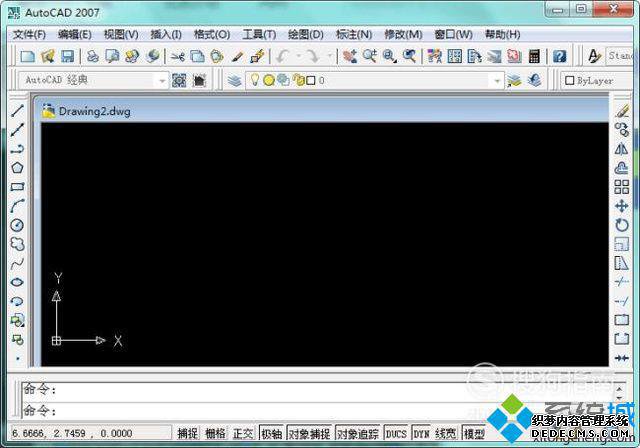The width and height of the screenshot is (640, 448).
Task: Click the Redo arrow
Action: click(313, 56)
